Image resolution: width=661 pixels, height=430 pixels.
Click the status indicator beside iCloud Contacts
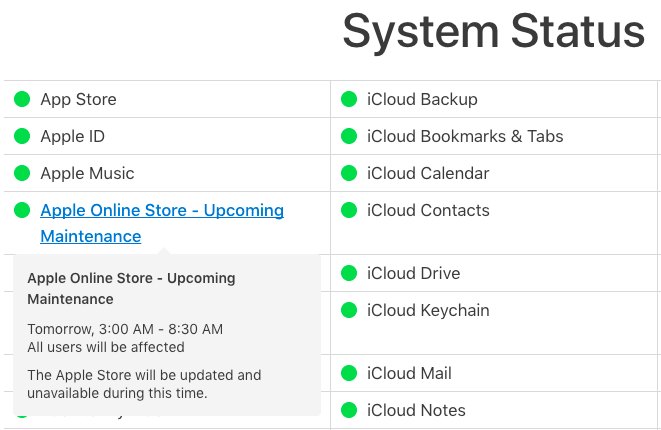tap(349, 210)
